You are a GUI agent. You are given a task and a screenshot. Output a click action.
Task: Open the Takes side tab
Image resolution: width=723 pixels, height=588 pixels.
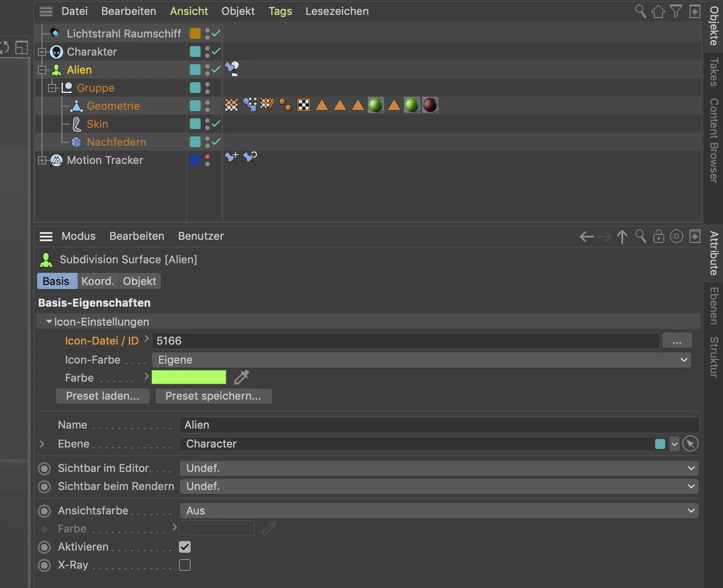714,72
